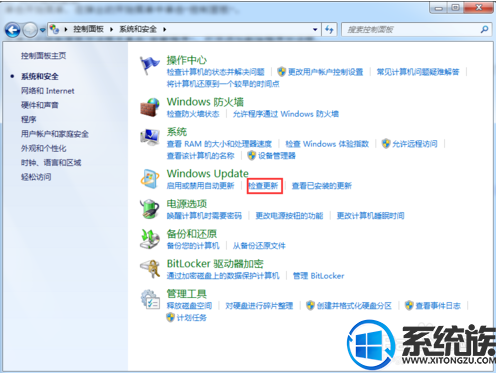The height and width of the screenshot is (373, 496).
Task: Click the System computer monitor icon
Action: coord(149,137)
